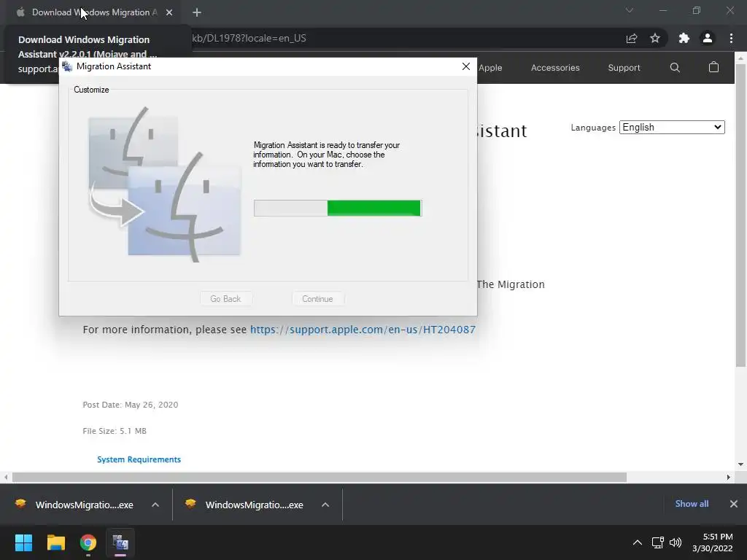Image resolution: width=747 pixels, height=560 pixels.
Task: Expand options for first downloaded exe
Action: [155, 505]
